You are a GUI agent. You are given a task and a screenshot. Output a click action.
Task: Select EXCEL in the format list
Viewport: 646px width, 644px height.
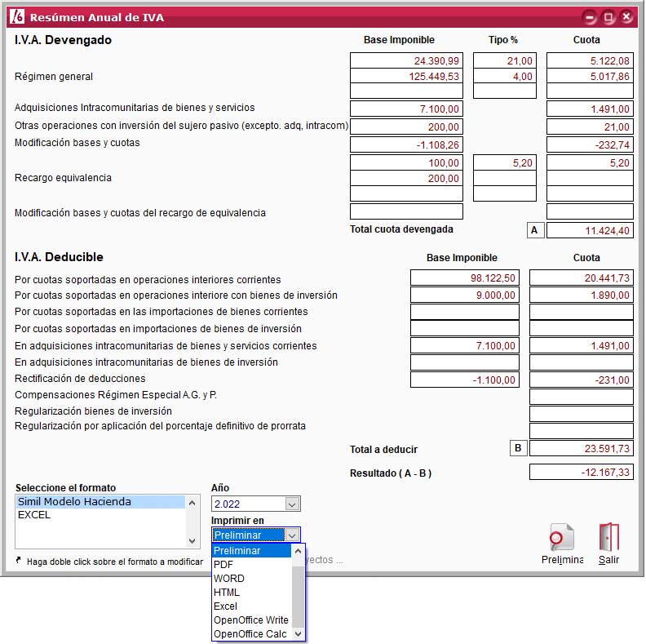(x=100, y=515)
